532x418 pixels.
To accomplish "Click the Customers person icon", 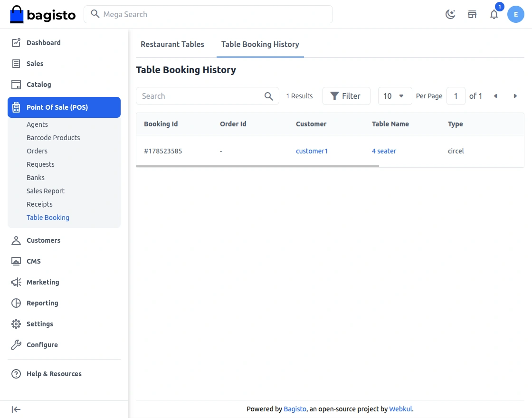I will coord(16,240).
